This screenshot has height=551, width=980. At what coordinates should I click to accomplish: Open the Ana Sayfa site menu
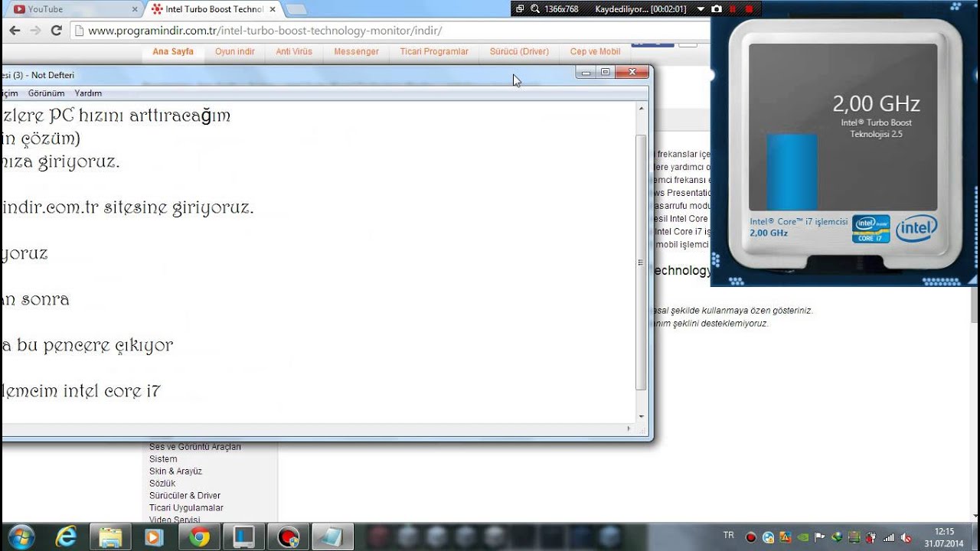(x=173, y=52)
